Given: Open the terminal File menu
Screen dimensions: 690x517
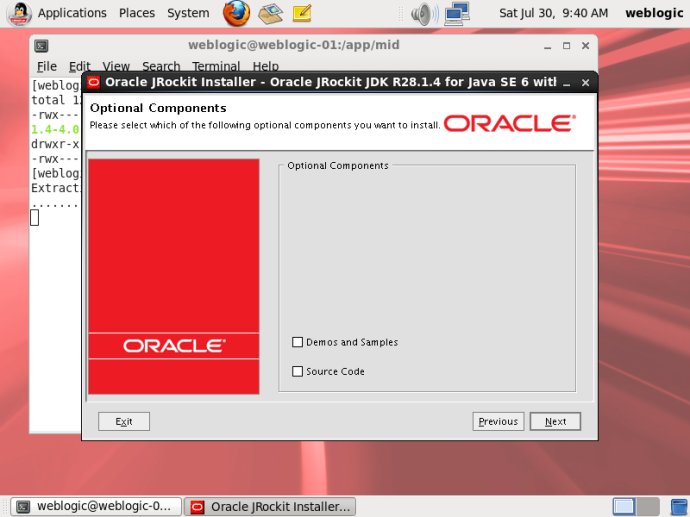Looking at the screenshot, I should point(47,66).
